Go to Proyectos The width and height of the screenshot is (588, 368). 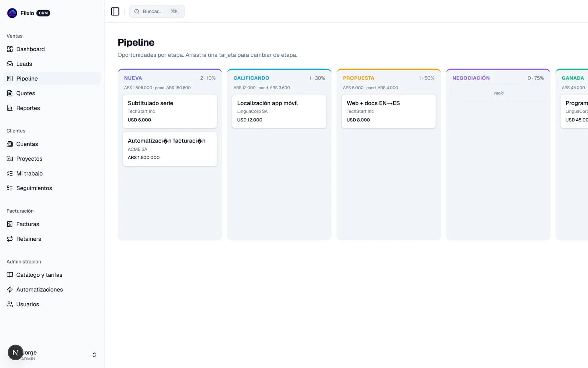pyautogui.click(x=52, y=159)
